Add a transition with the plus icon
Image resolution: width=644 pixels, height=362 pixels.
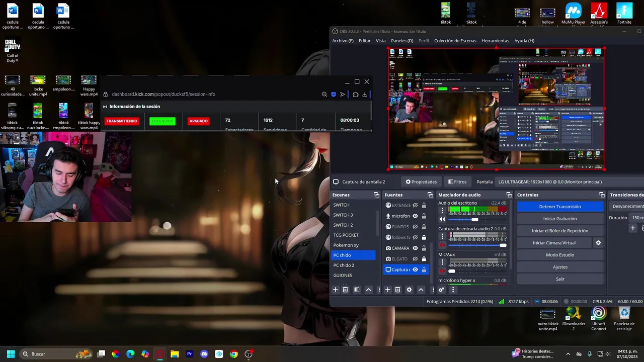633,228
